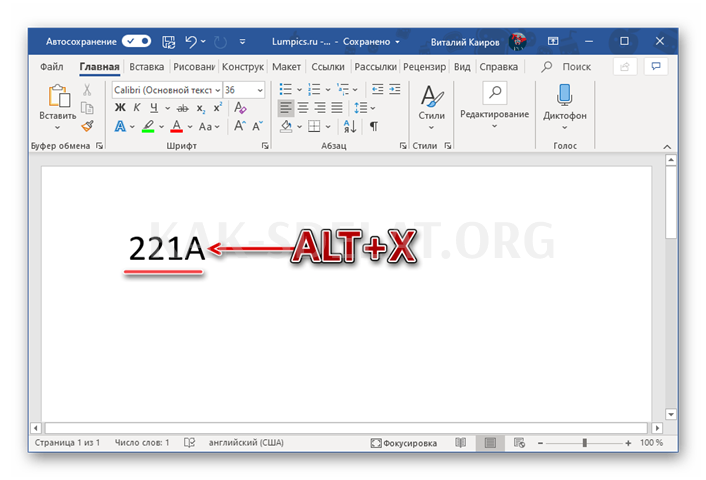
Task: Adjust the zoom slider handle
Action: 584,443
